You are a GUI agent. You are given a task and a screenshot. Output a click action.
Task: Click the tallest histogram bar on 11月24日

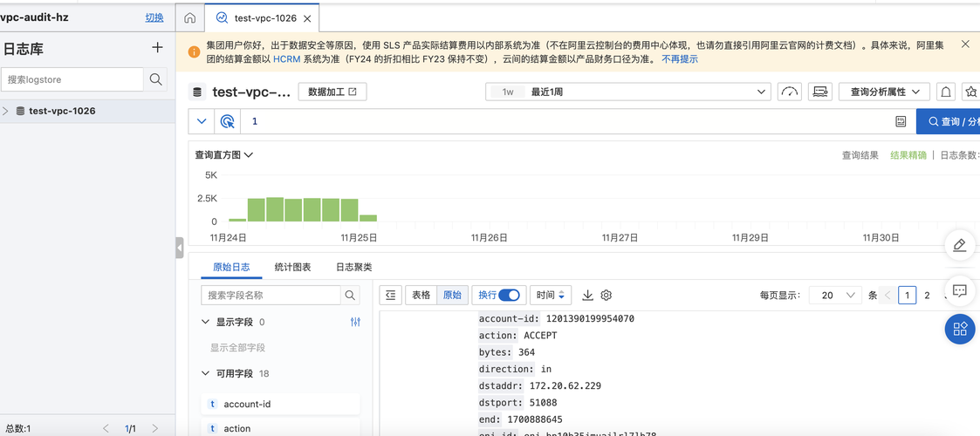[275, 209]
